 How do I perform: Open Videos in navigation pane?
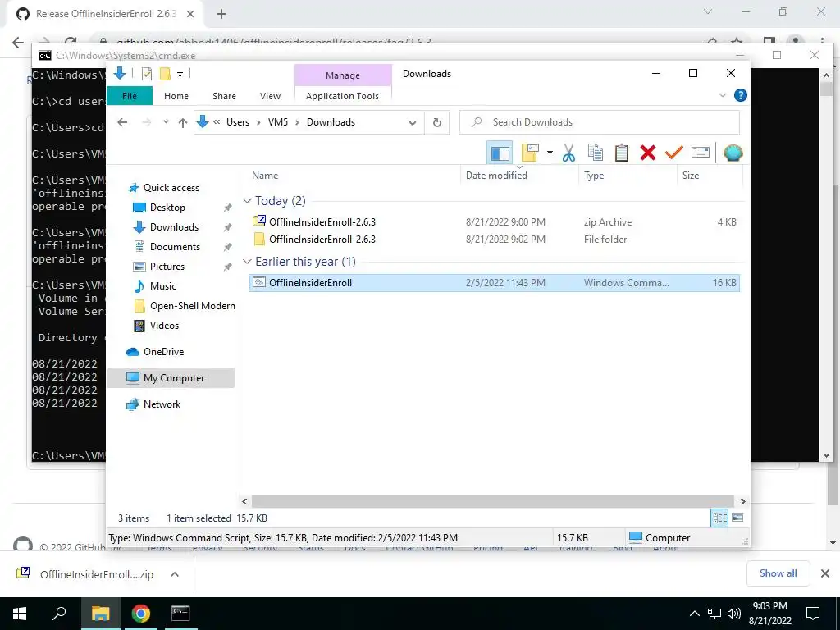point(164,326)
